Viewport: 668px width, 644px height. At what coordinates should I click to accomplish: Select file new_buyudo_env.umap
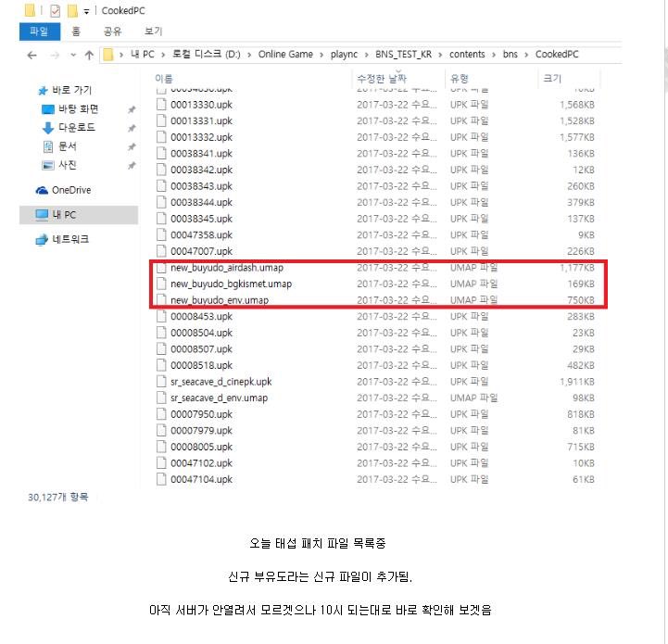(x=220, y=300)
